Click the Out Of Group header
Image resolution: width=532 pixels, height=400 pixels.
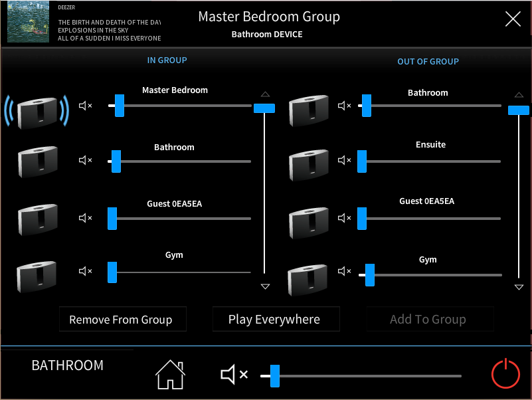(428, 62)
